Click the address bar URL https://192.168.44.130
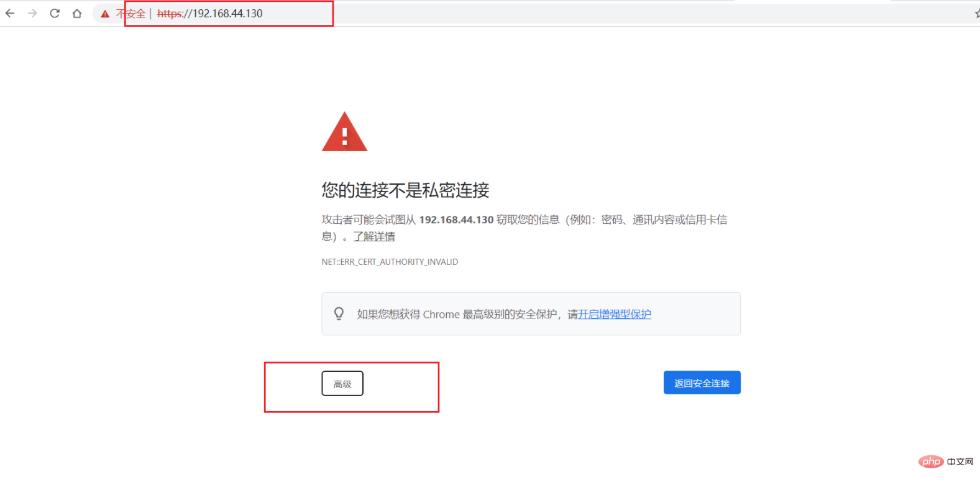The image size is (980, 482). (x=210, y=14)
